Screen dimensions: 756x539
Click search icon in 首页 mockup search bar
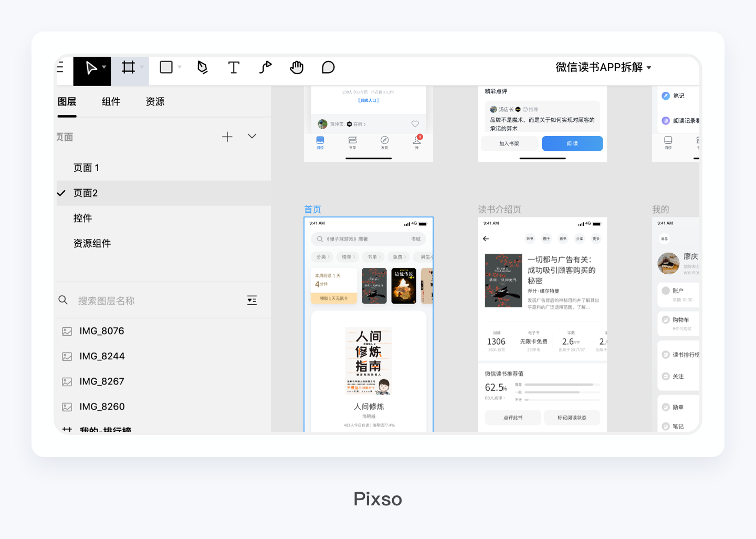(x=320, y=239)
